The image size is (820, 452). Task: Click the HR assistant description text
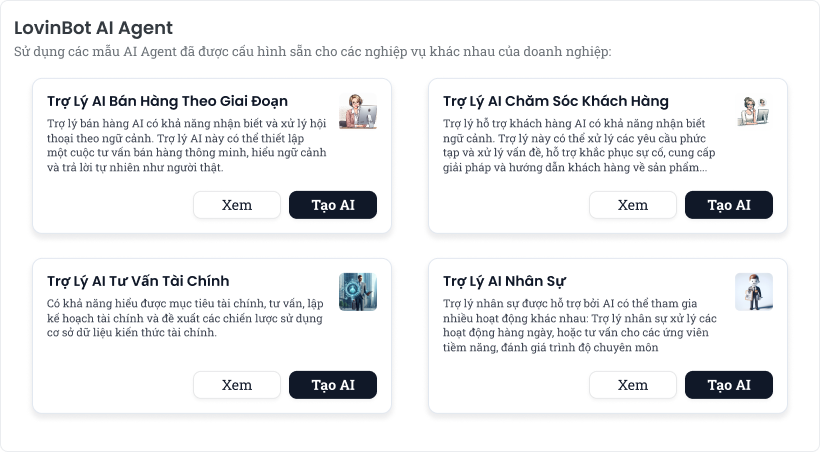577,324
